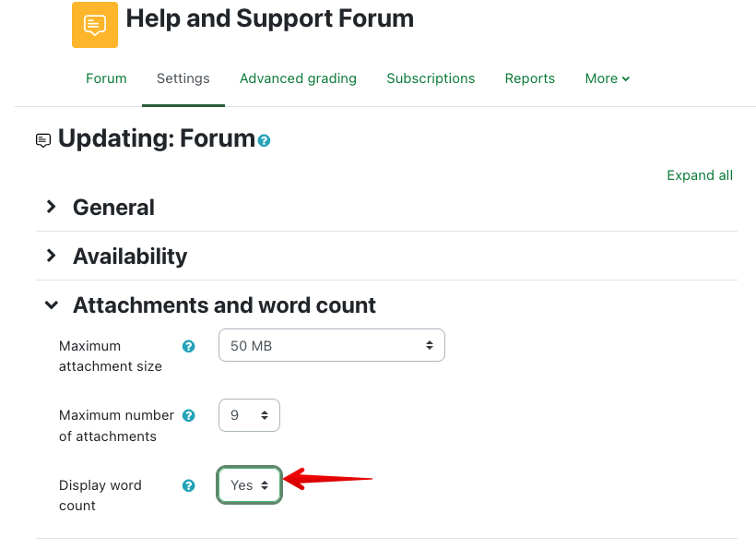
Task: Open the Display word count Yes dropdown
Action: point(249,485)
